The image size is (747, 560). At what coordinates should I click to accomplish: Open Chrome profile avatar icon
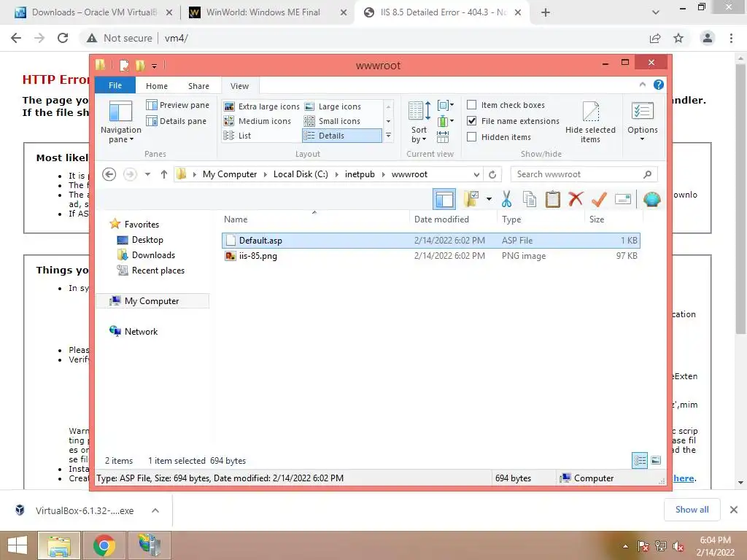[x=708, y=38]
